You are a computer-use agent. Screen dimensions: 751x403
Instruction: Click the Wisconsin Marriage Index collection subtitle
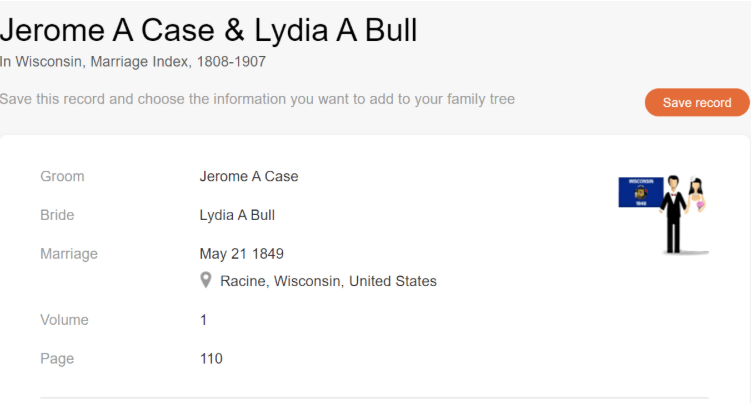click(x=133, y=61)
